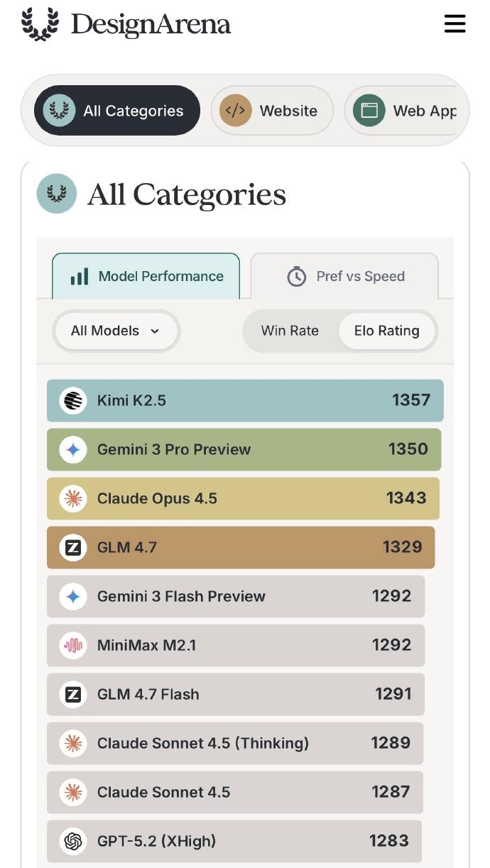
Task: Click the Kimi K2.5 model icon
Action: (x=73, y=400)
